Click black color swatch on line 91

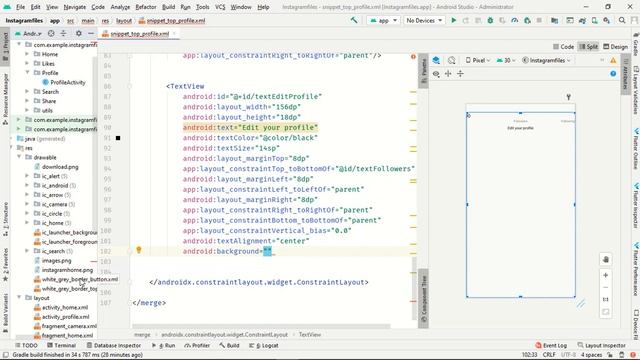pyautogui.click(x=118, y=138)
